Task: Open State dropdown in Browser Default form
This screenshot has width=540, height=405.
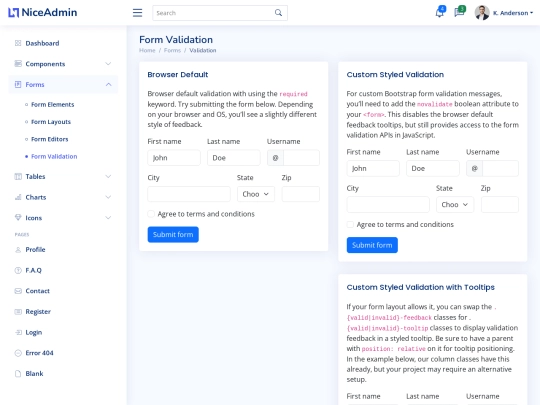Action: (256, 194)
